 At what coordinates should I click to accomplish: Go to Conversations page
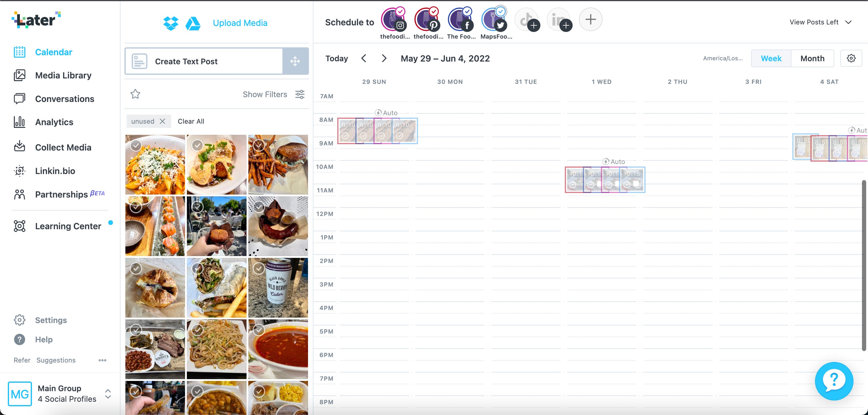pos(64,99)
